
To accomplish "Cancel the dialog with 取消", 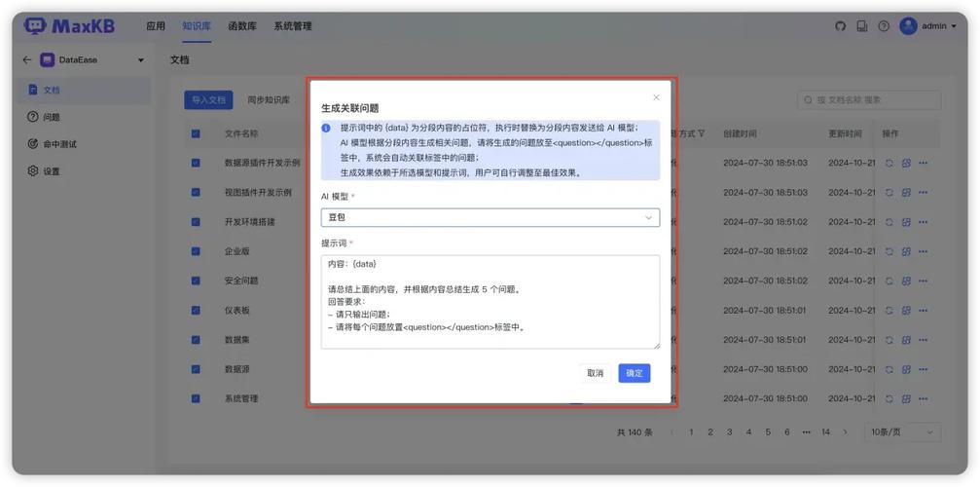I will click(595, 373).
